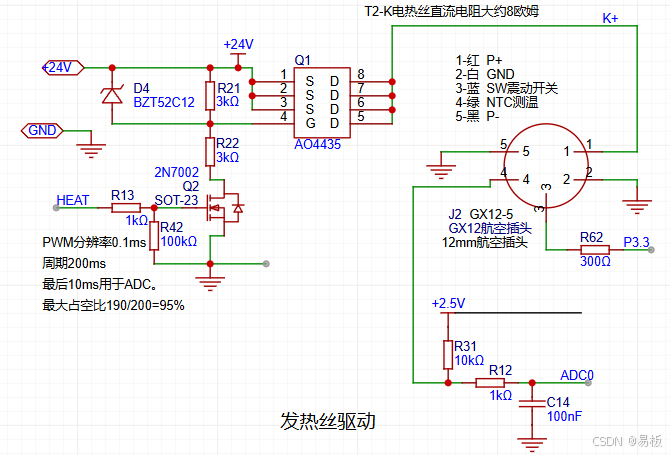Image resolution: width=670 pixels, height=455 pixels.
Task: Select resistor R31 symbol
Action: click(x=448, y=354)
